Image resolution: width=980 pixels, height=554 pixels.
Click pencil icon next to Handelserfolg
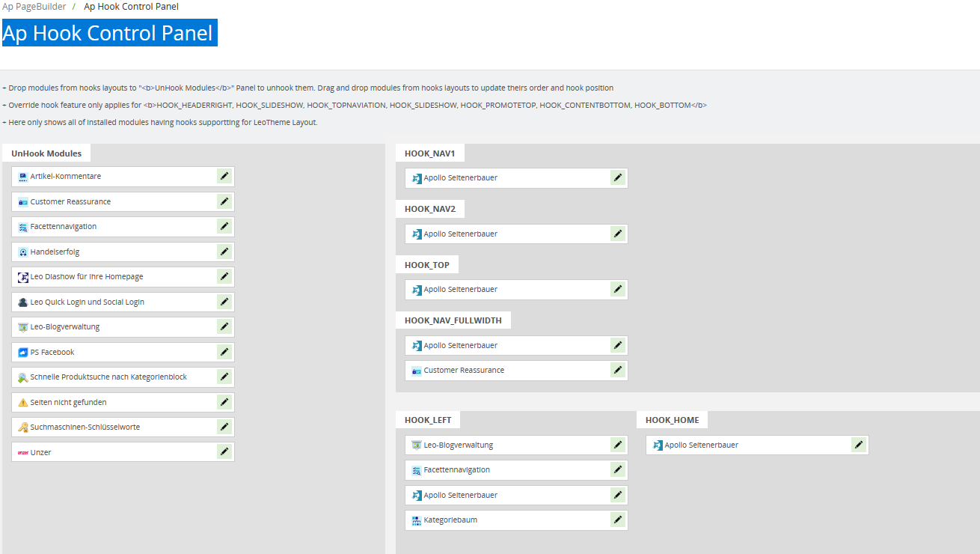pyautogui.click(x=224, y=252)
